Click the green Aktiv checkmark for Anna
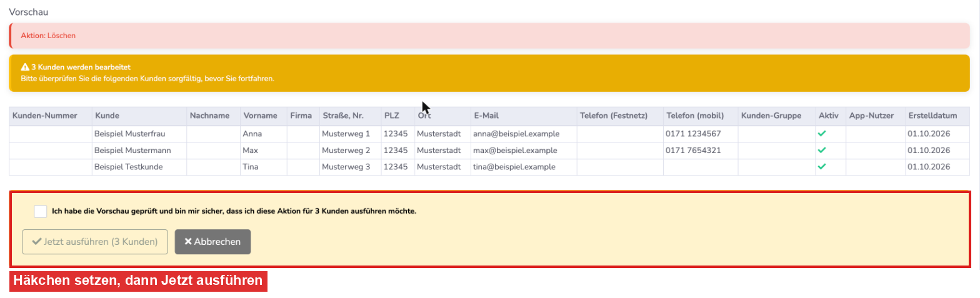Viewport: 980px width, 298px height. click(x=822, y=134)
